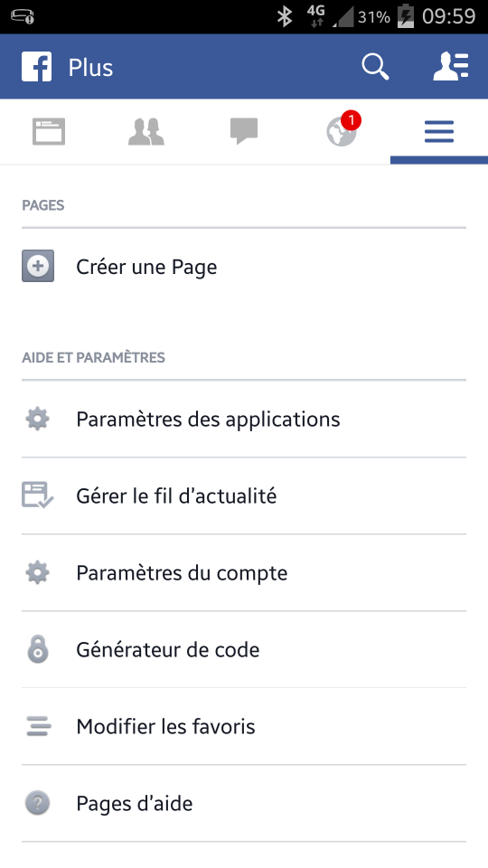Select Modifier les favoris

coord(244,727)
